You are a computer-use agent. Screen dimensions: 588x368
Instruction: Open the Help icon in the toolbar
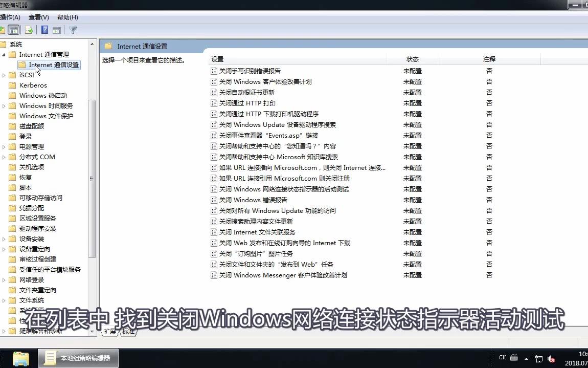click(44, 30)
